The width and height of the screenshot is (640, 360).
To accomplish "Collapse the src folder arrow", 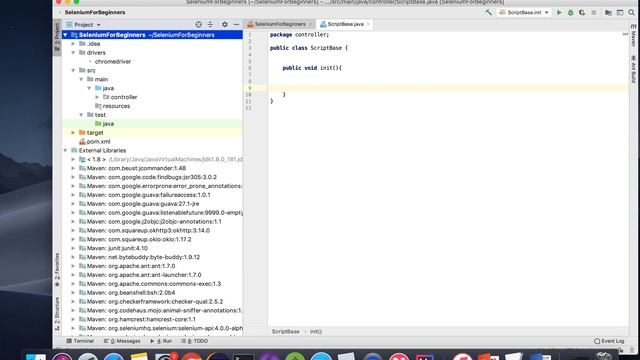I will tap(73, 71).
